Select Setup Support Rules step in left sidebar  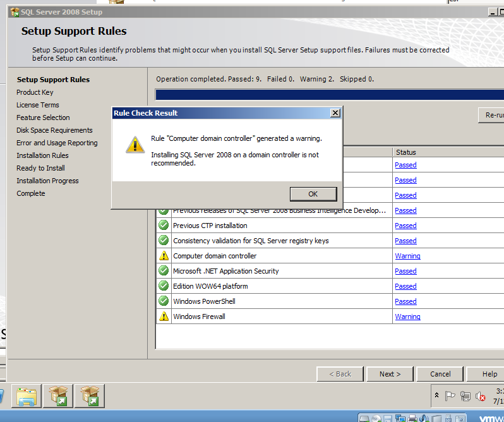coord(53,80)
